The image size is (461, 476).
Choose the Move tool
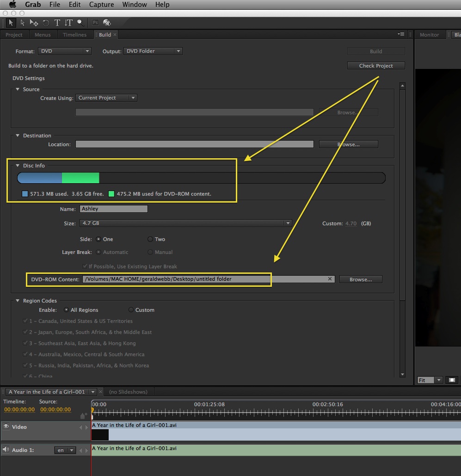(34, 23)
